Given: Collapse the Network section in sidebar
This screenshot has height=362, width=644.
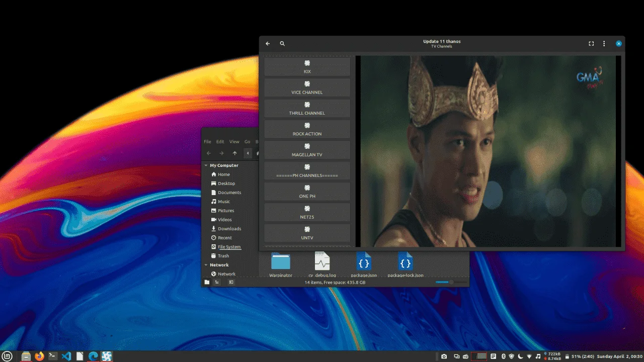Looking at the screenshot, I should coord(206,265).
